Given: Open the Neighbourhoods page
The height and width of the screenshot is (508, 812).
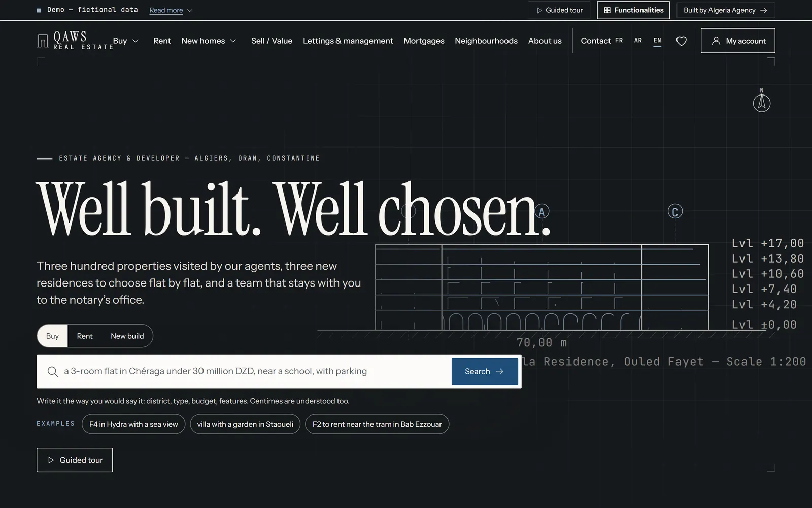Looking at the screenshot, I should point(486,41).
